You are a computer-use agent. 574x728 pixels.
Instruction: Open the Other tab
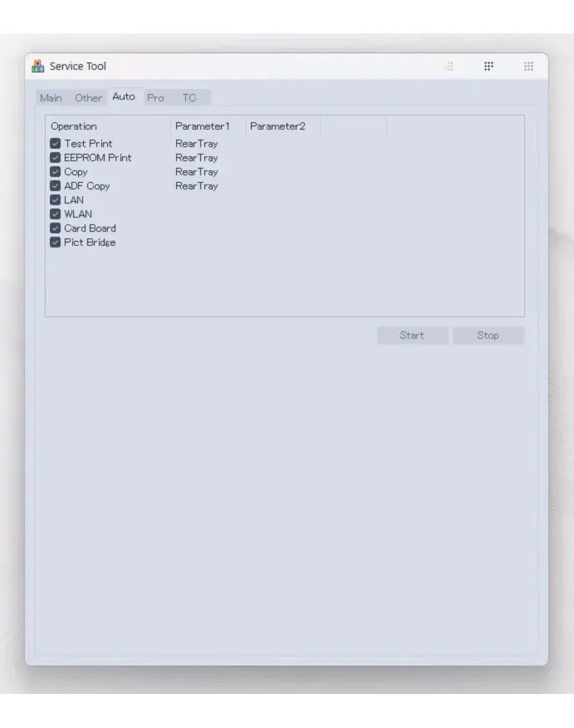(88, 98)
